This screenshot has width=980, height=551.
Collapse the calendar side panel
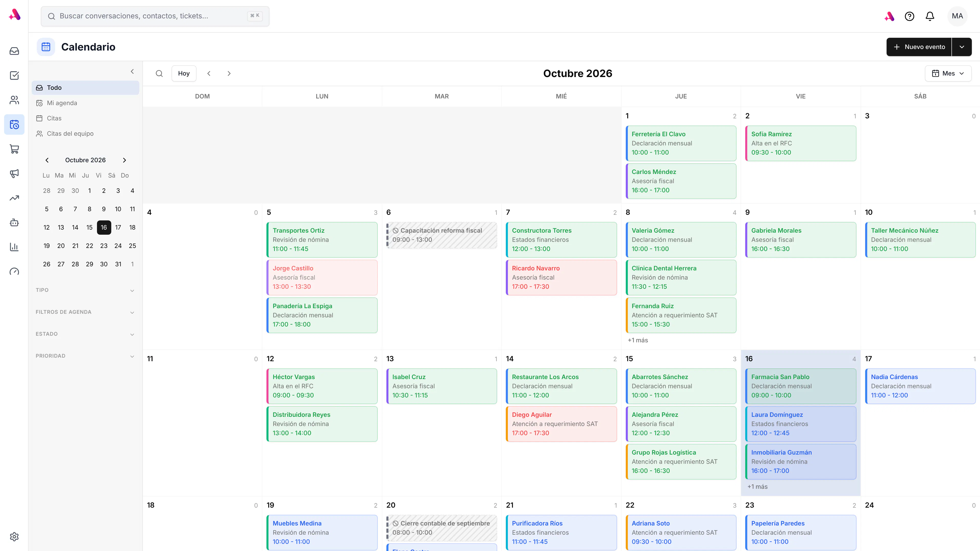tap(132, 71)
